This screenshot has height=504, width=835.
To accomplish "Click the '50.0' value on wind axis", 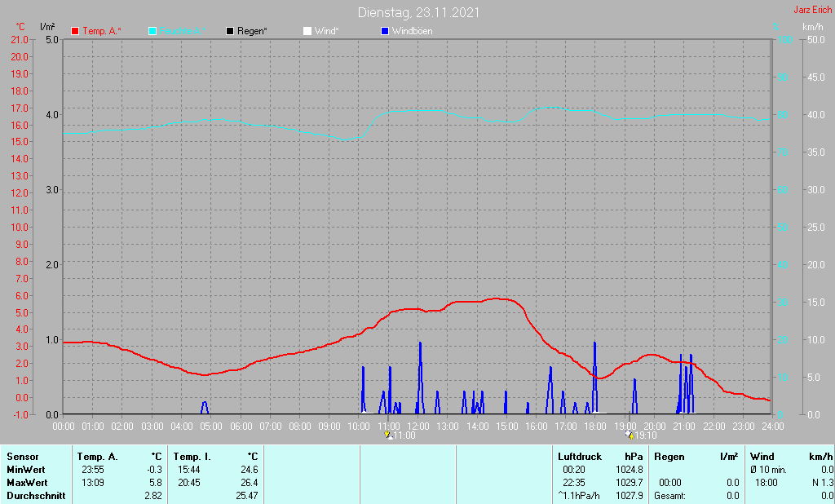I will (x=815, y=40).
